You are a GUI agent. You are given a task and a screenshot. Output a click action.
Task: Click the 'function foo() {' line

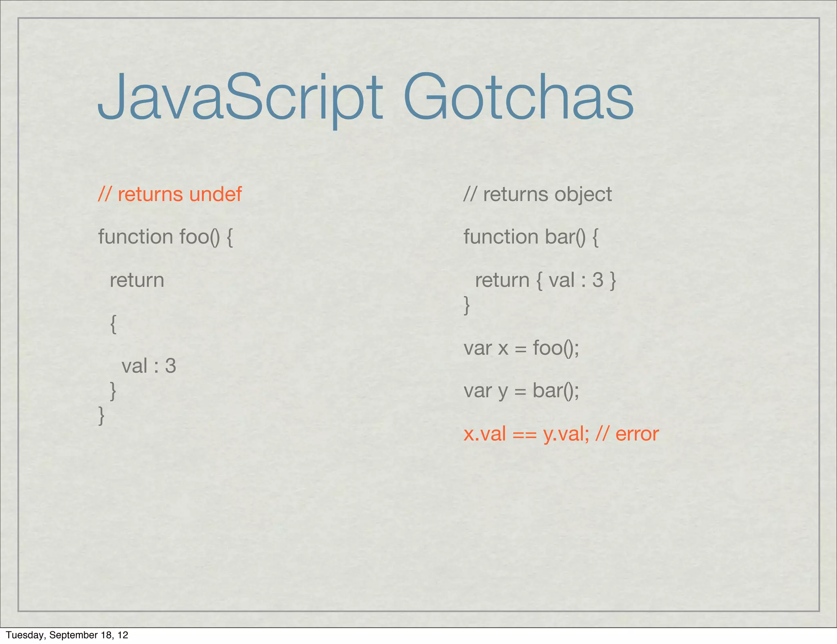tap(166, 237)
